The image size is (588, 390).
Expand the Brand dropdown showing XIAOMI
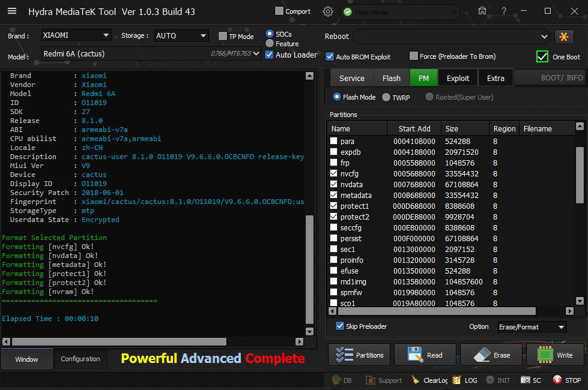76,36
